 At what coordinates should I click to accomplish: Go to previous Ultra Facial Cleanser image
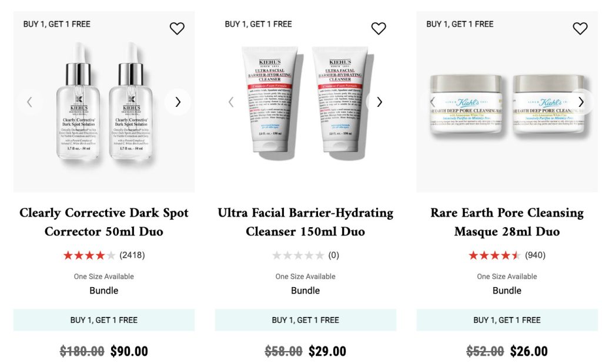coord(231,102)
